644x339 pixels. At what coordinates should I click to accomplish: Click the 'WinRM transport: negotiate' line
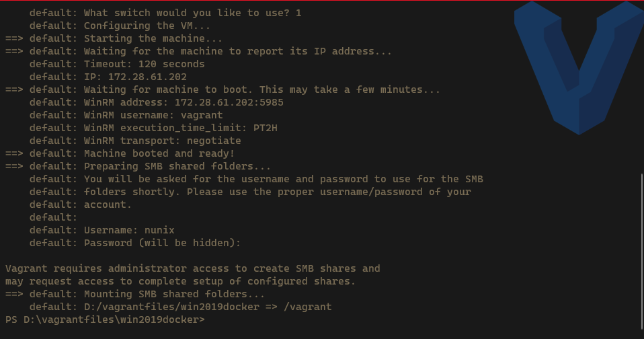click(x=162, y=141)
